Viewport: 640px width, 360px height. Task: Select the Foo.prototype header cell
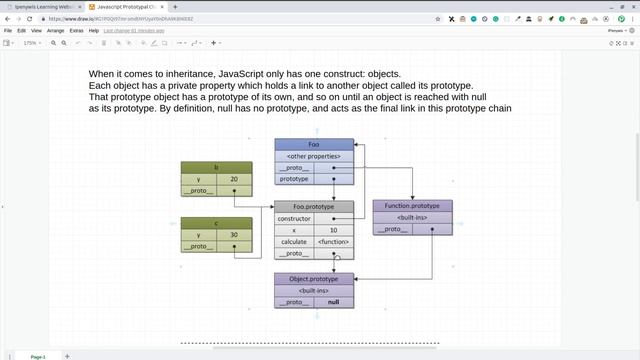[x=314, y=207]
